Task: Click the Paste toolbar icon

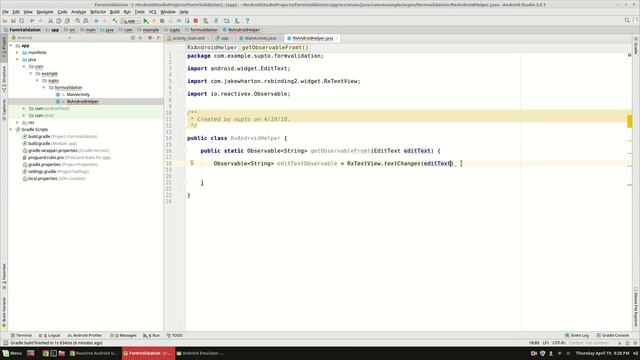Action: click(x=67, y=20)
